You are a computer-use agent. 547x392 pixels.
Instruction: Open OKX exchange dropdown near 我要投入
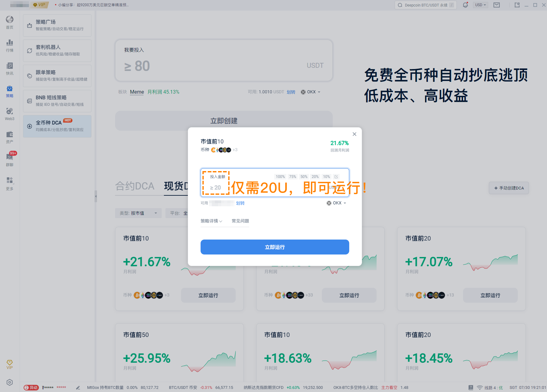point(310,92)
